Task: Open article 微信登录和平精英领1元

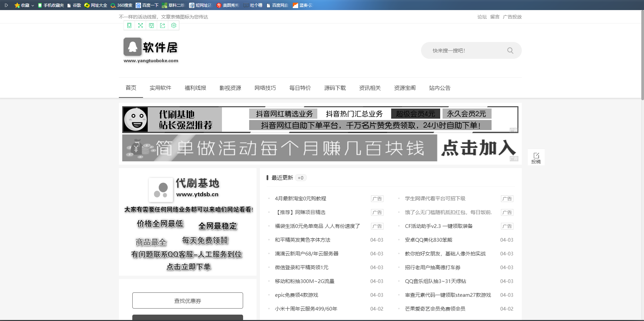Action: coord(302,268)
